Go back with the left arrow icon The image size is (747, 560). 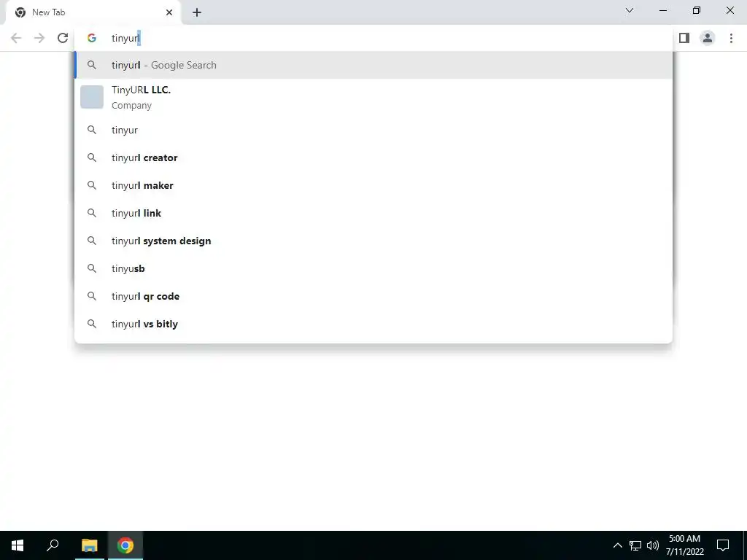16,38
